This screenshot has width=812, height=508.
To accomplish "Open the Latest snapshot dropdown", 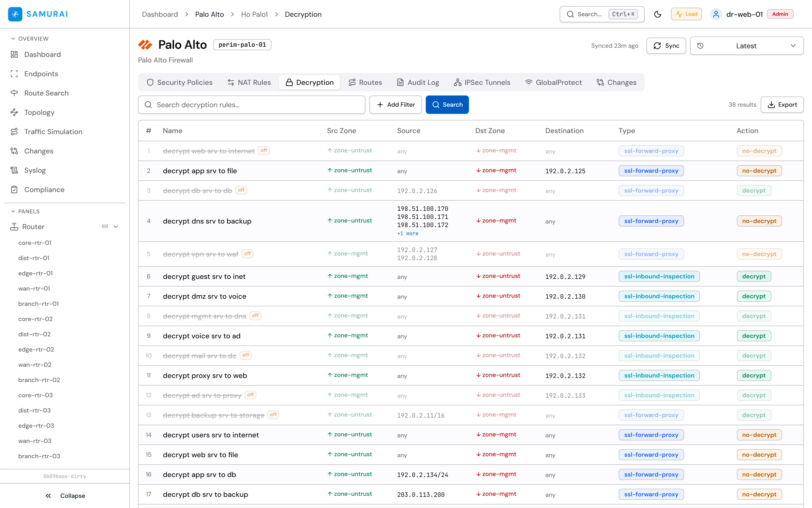I will [x=747, y=46].
